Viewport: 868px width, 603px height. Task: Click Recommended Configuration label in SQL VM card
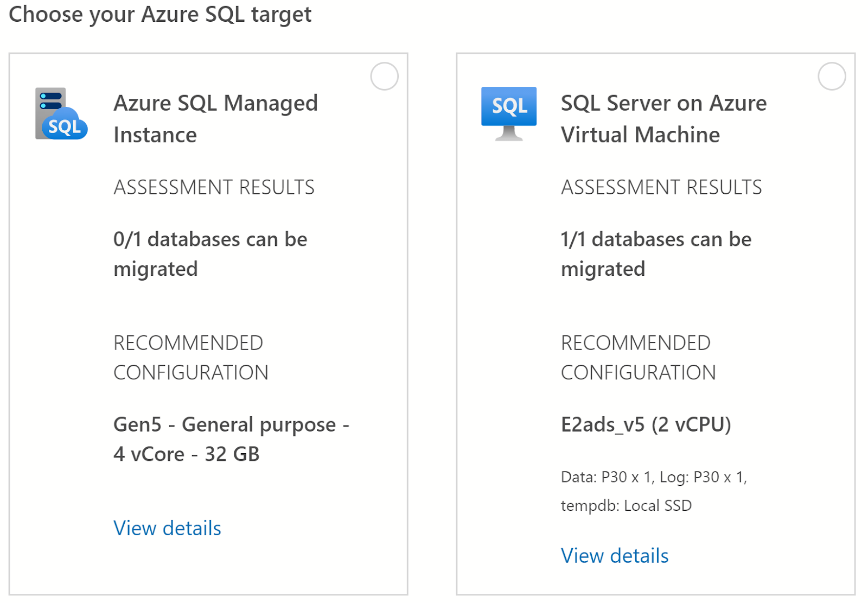click(638, 358)
